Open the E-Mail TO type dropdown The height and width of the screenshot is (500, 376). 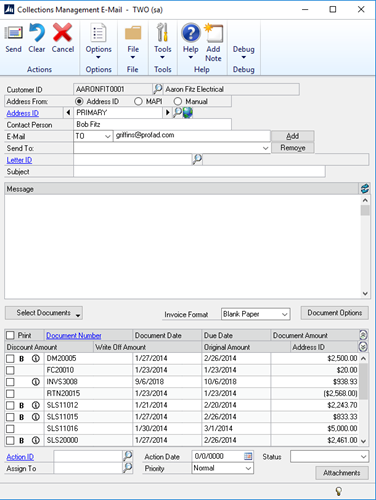tap(107, 136)
